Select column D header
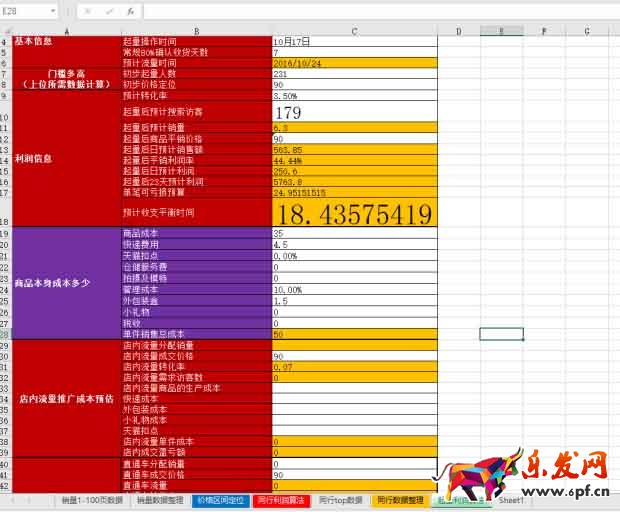The height and width of the screenshot is (512, 620). [x=458, y=32]
